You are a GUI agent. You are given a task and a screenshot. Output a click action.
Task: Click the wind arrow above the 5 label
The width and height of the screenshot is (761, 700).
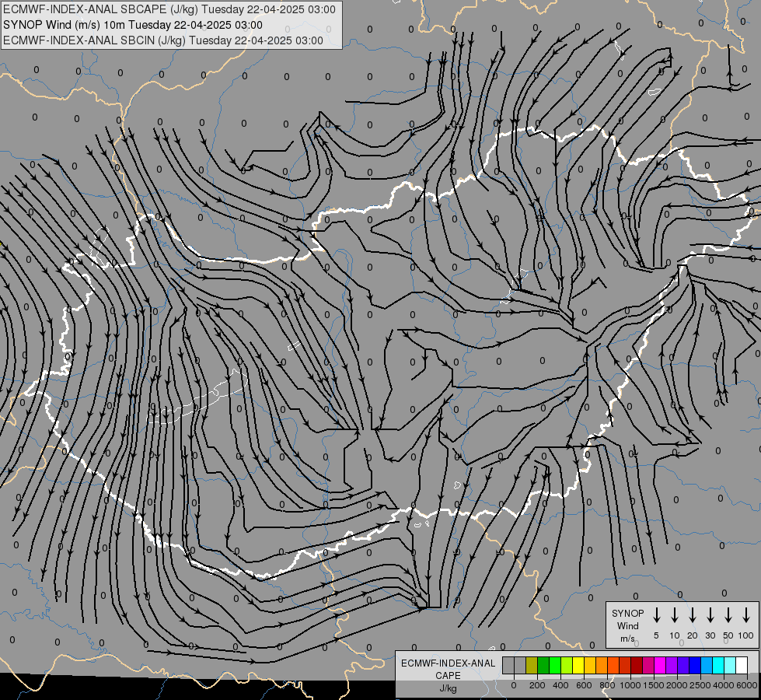click(656, 615)
